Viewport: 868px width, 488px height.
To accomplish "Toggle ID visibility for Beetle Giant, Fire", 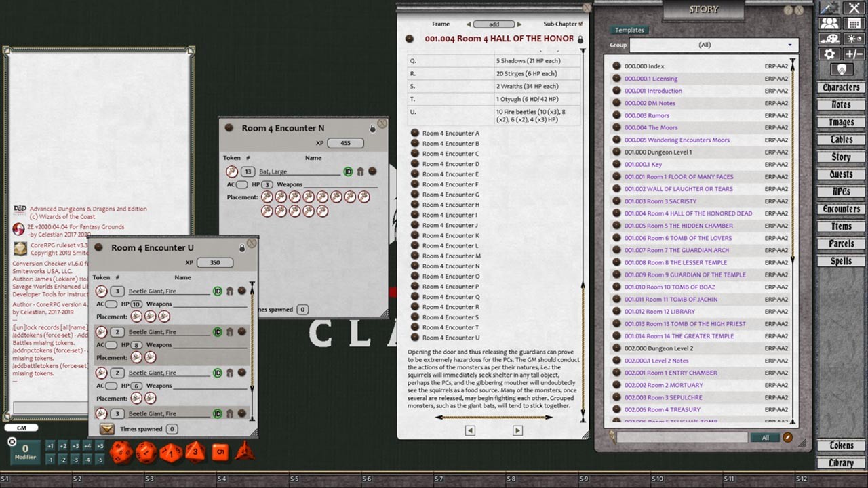I will [217, 291].
